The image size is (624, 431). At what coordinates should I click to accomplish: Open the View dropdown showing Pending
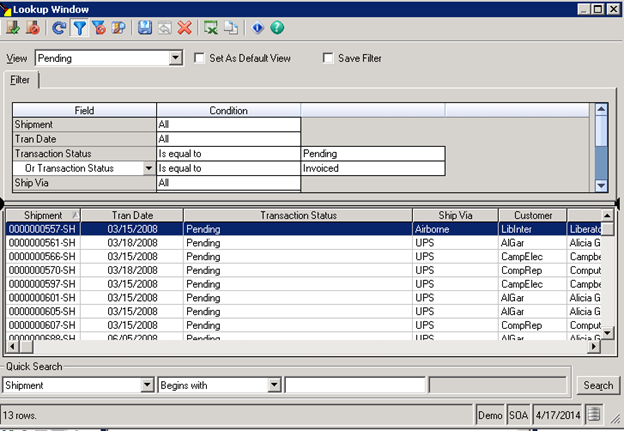pyautogui.click(x=176, y=59)
